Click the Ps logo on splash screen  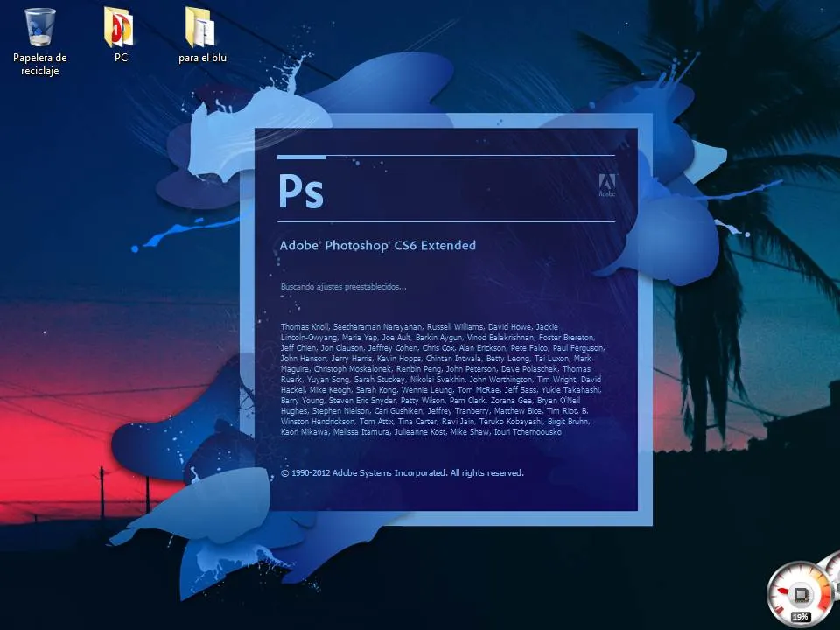301,192
